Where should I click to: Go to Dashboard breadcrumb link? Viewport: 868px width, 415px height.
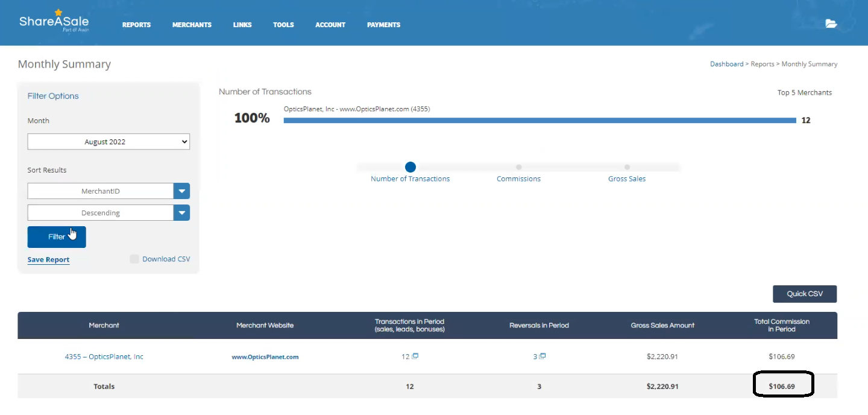726,64
